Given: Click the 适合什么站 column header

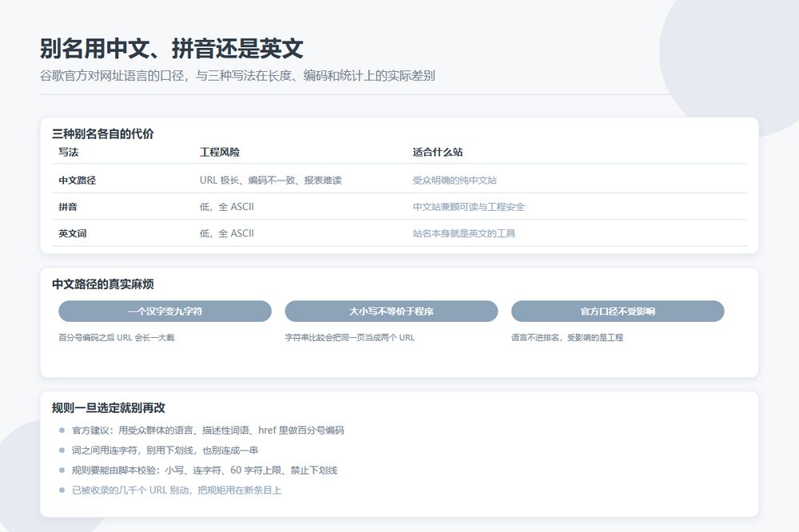Looking at the screenshot, I should coord(438,152).
